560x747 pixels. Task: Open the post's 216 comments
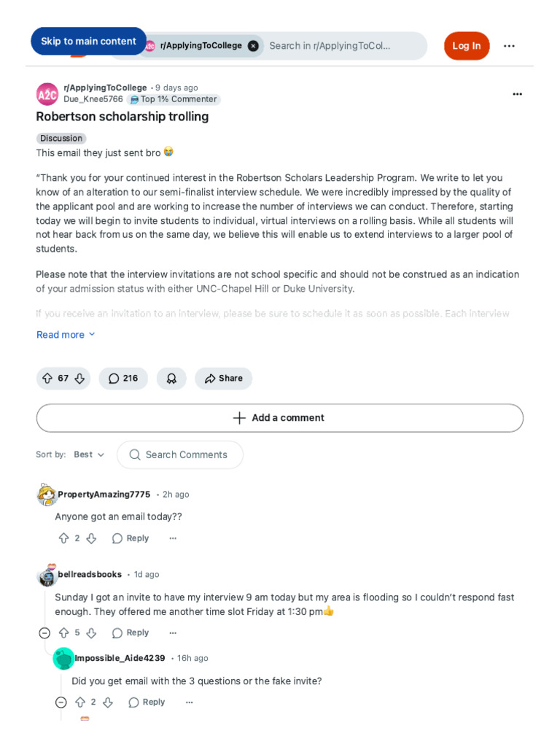(123, 379)
